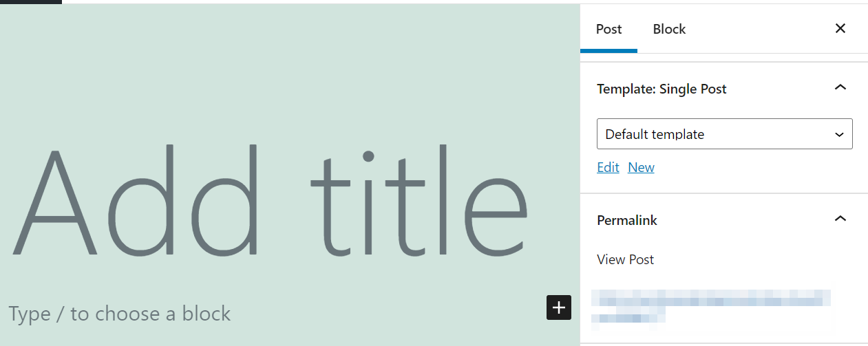Click the plus icon to add a block
The width and height of the screenshot is (868, 346).
pyautogui.click(x=559, y=307)
